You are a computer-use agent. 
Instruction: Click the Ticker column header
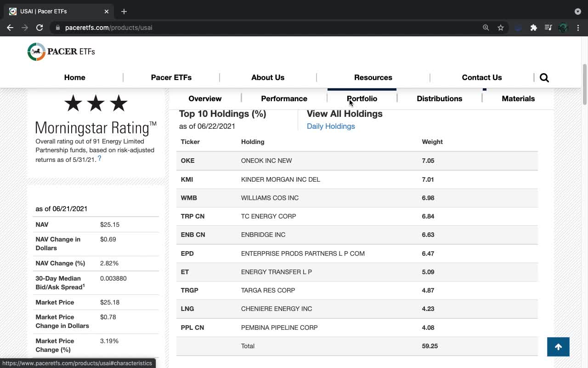pos(190,142)
